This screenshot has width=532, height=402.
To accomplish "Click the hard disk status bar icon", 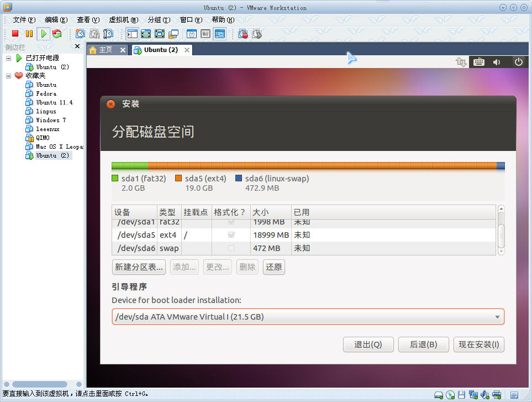I will pos(439,395).
